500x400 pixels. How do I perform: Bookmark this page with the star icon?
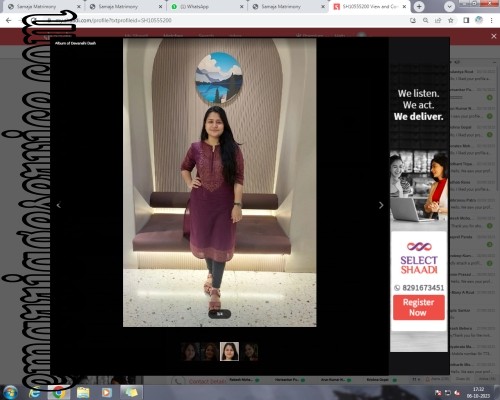pyautogui.click(x=451, y=20)
